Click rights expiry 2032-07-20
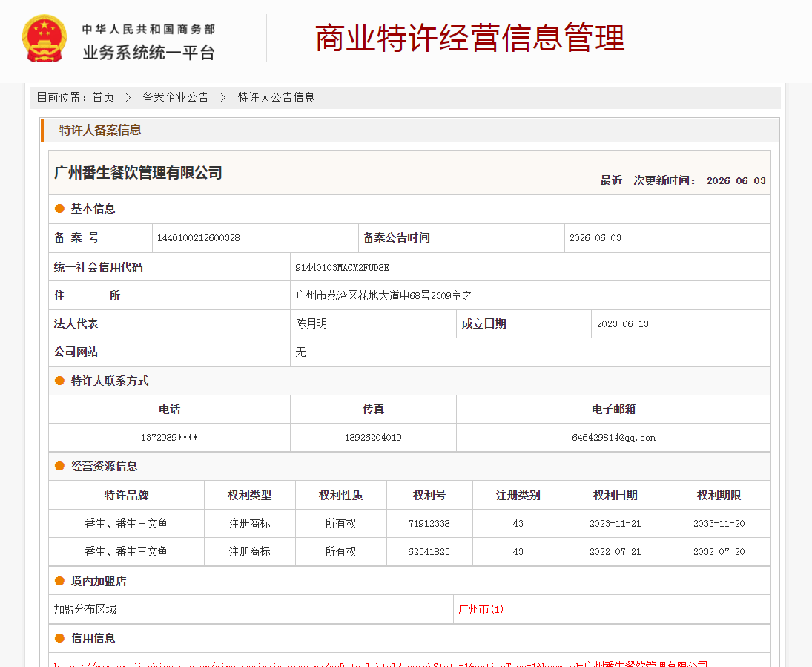This screenshot has width=812, height=667. (719, 551)
